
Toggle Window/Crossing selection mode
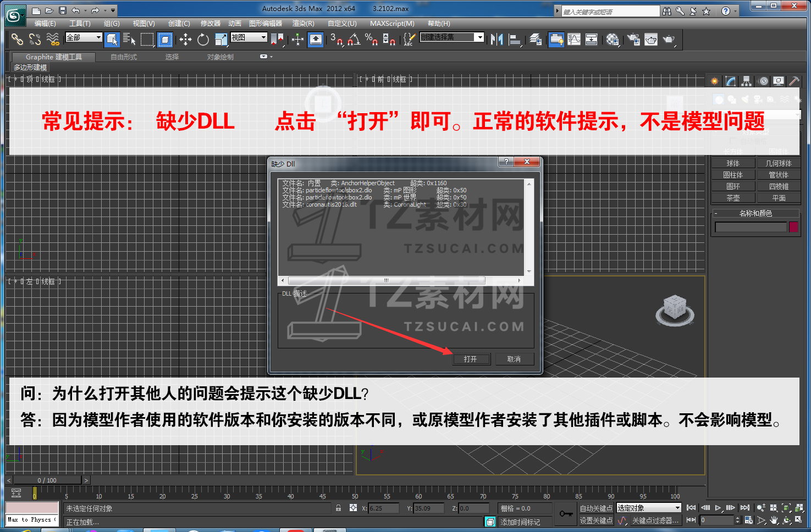pos(165,39)
